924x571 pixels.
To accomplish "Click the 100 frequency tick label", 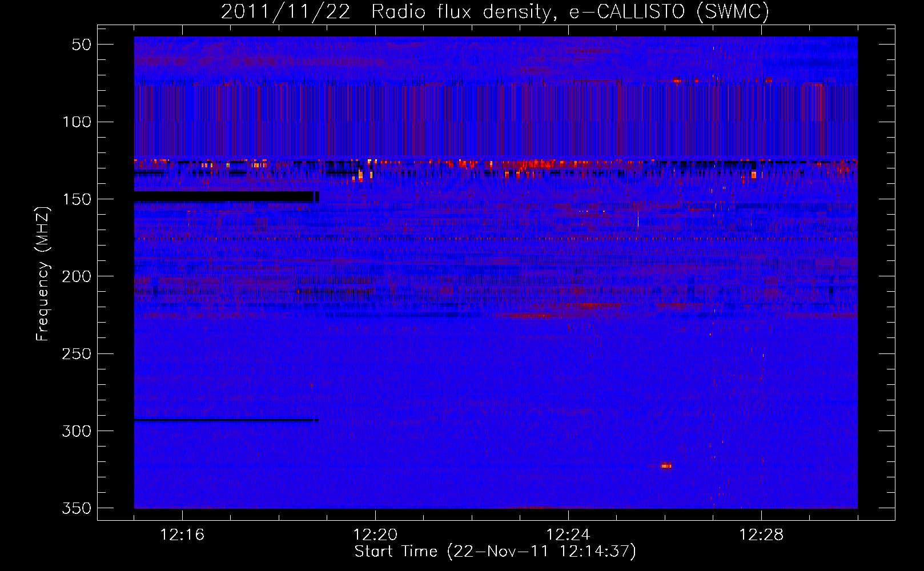I will pos(77,122).
